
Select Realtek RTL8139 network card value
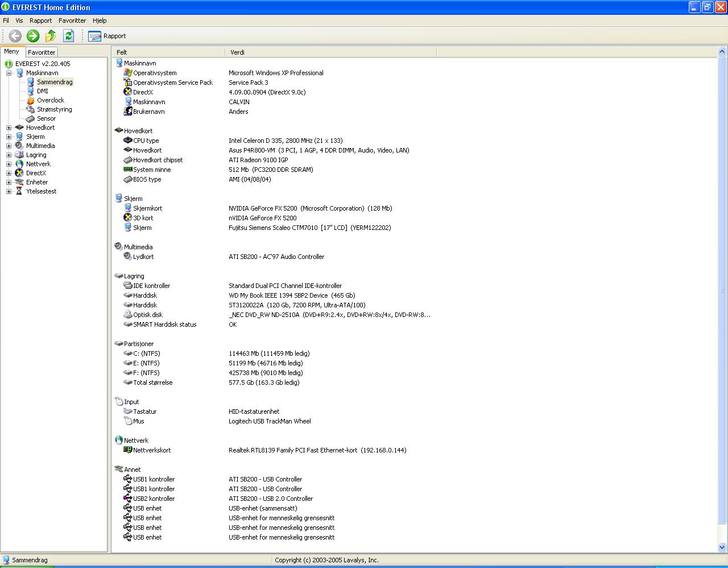tap(317, 450)
